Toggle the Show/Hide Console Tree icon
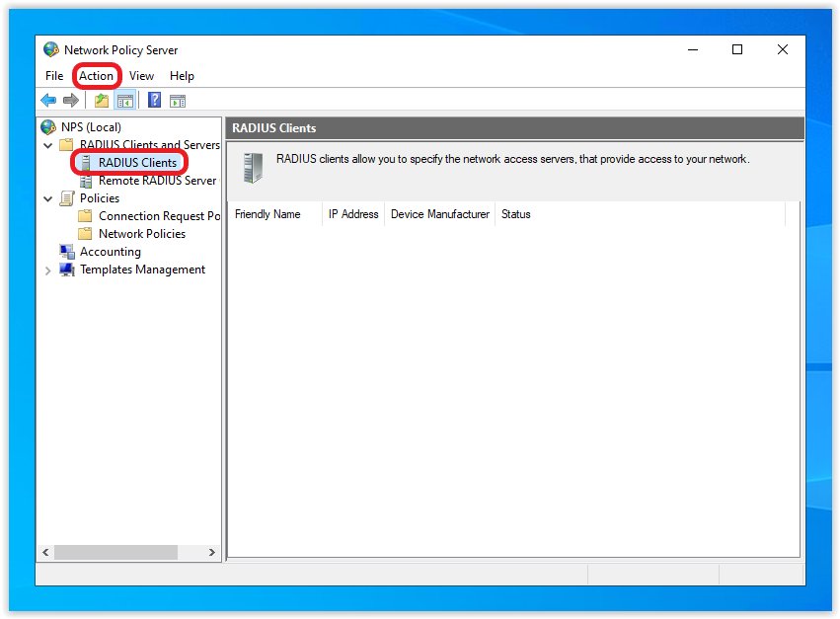The image size is (840, 619). (x=125, y=101)
